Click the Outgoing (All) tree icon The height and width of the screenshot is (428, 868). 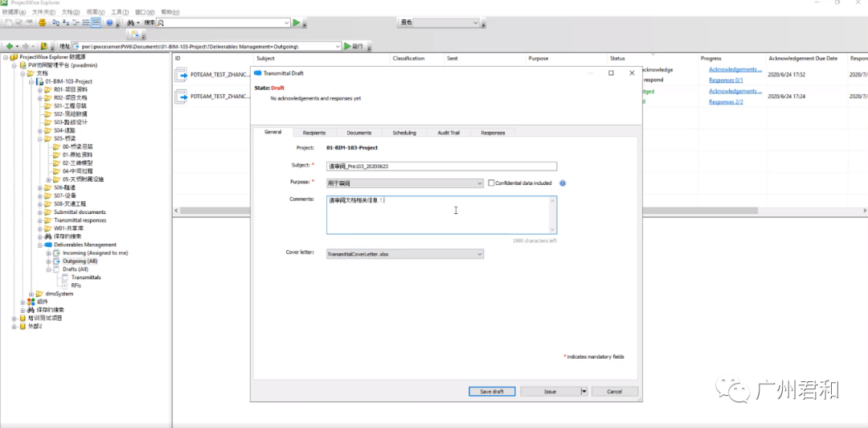pos(56,261)
